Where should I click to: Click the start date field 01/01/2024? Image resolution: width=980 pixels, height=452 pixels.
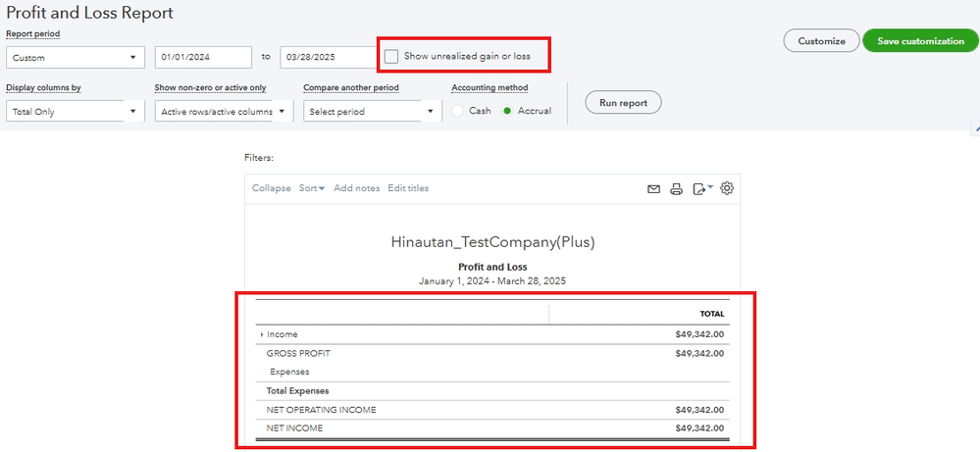coord(203,57)
